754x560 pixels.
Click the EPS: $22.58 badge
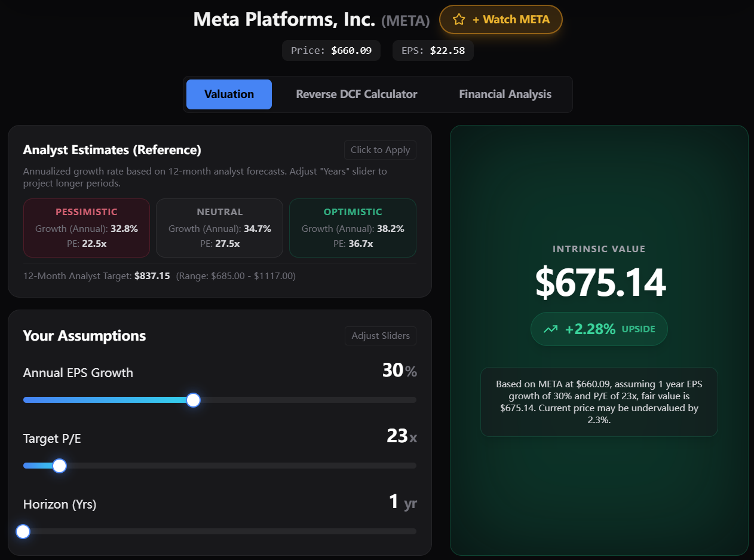point(433,51)
